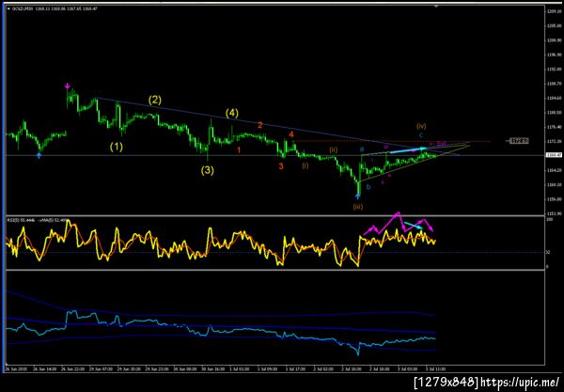Select the cyan arrow drawn on the price triangle
564x392 pixels.
point(408,150)
